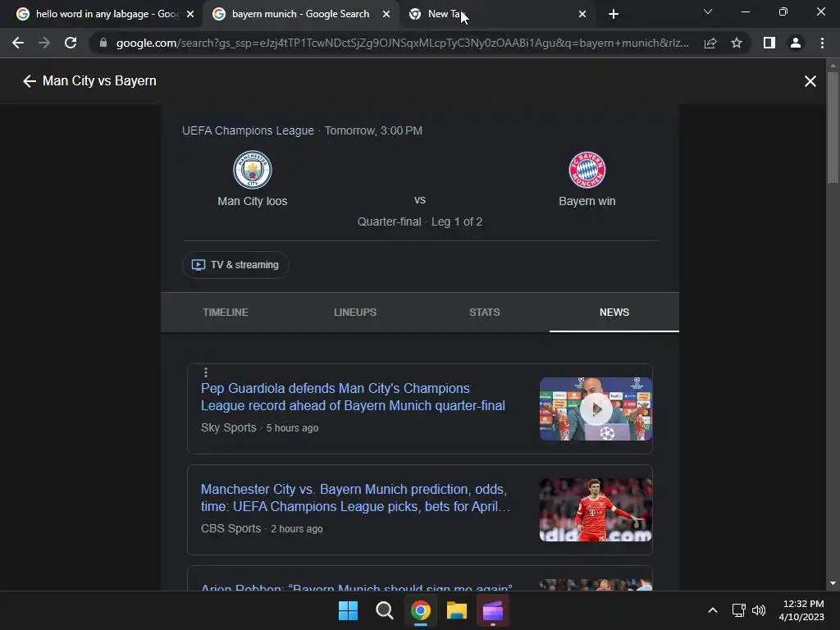
Task: Close the 'hello word in any labgage' tab
Action: click(x=190, y=14)
